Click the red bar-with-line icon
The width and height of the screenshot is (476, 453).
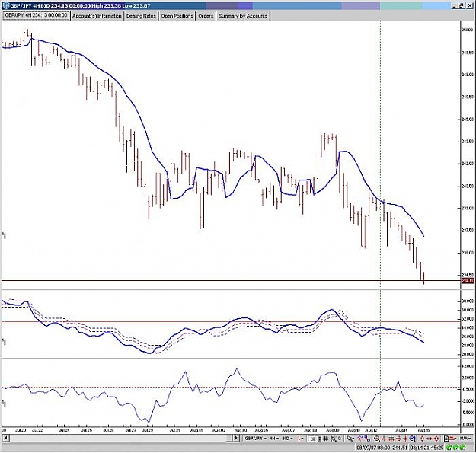click(x=398, y=439)
